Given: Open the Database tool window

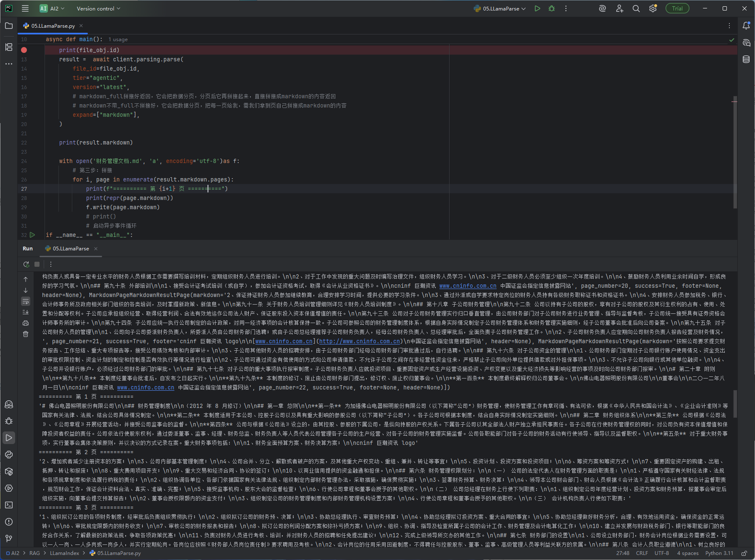Looking at the screenshot, I should click(x=746, y=59).
